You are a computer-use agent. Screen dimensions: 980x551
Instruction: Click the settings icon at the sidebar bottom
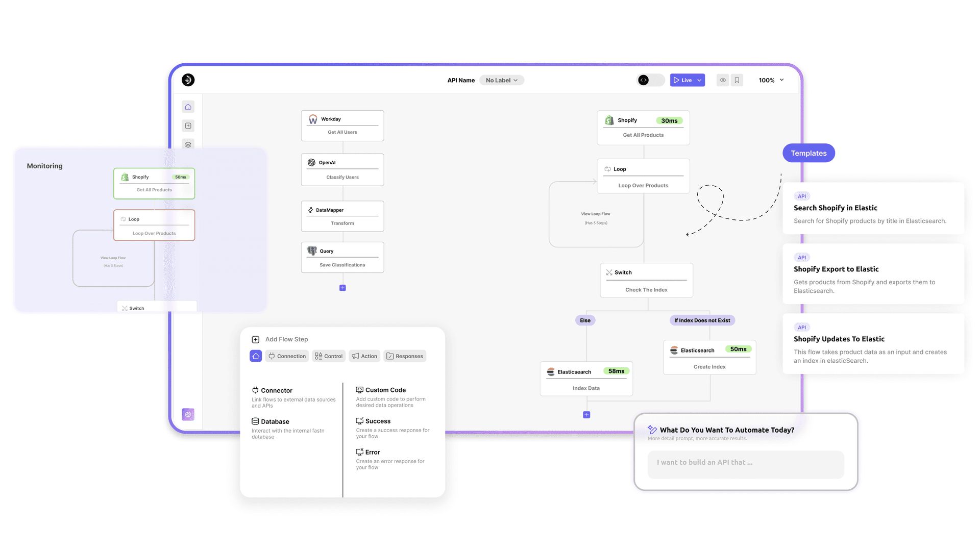[x=188, y=414]
